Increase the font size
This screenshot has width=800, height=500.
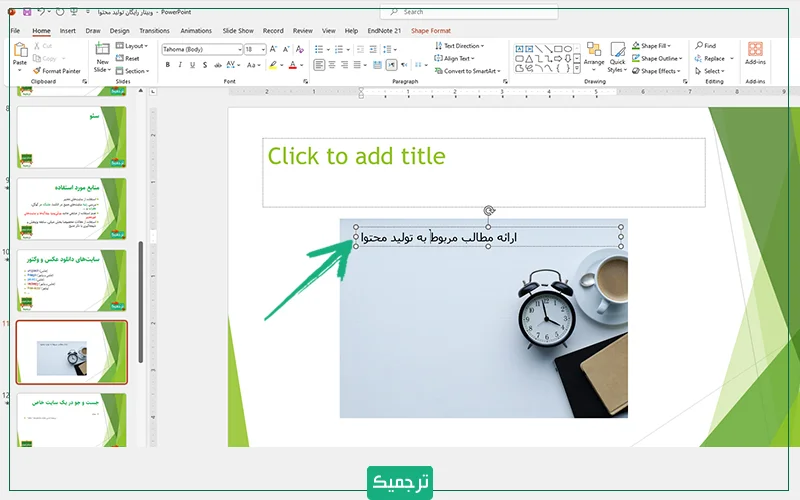point(273,49)
